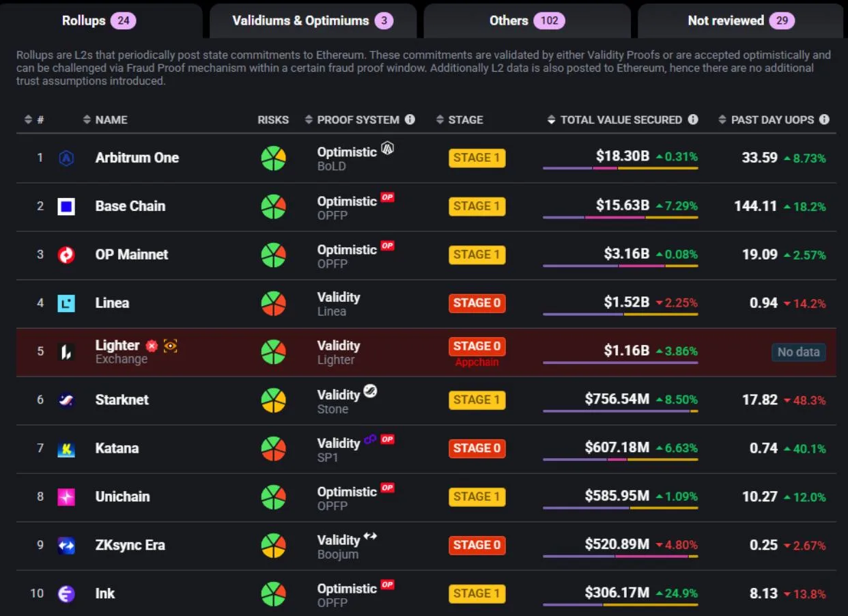Click the eye icon next to Lighter

[170, 346]
